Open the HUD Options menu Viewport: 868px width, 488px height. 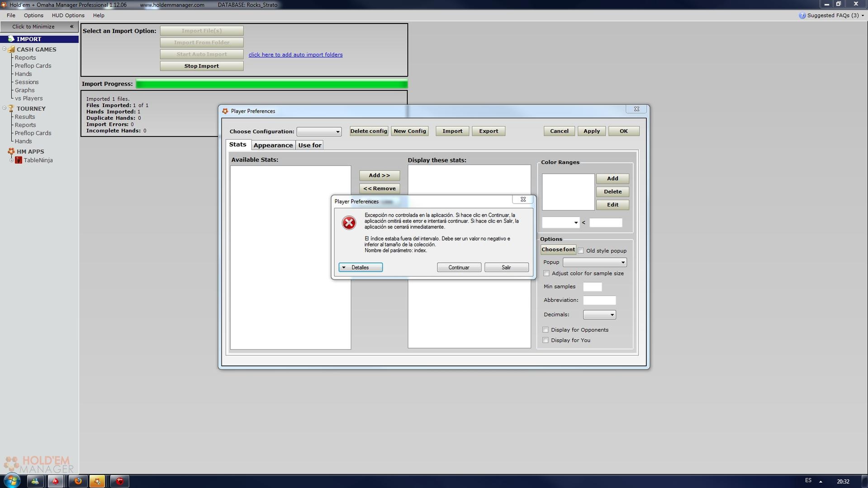click(68, 15)
